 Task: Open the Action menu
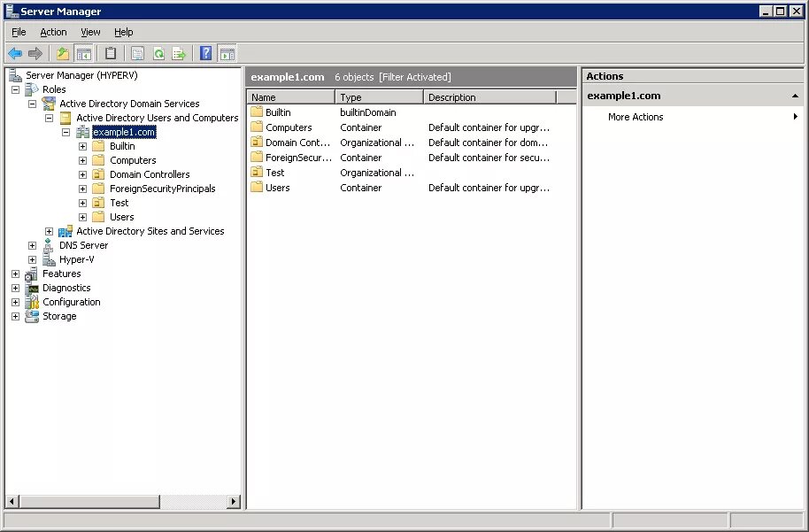click(54, 32)
